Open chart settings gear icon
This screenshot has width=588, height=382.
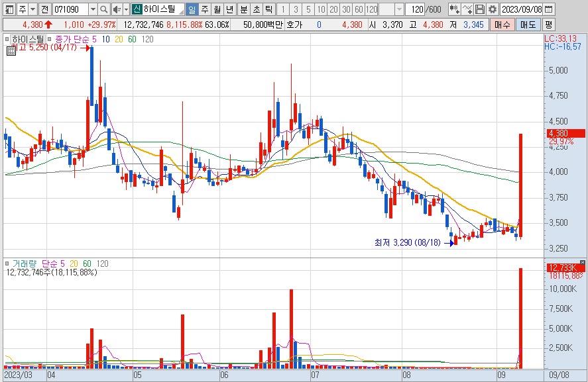point(493,9)
